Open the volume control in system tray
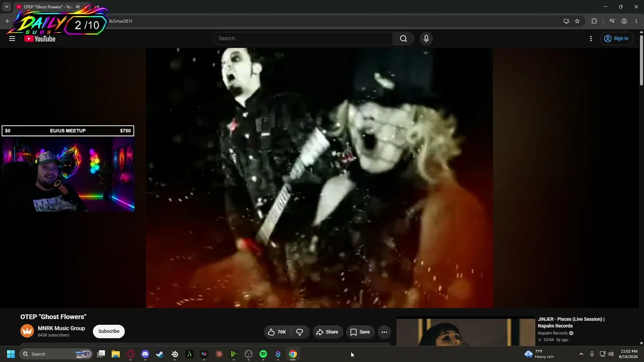 point(611,354)
